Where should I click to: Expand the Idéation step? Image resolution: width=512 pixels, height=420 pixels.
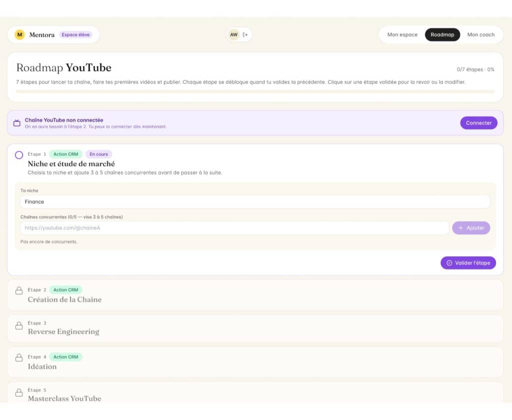(x=255, y=362)
